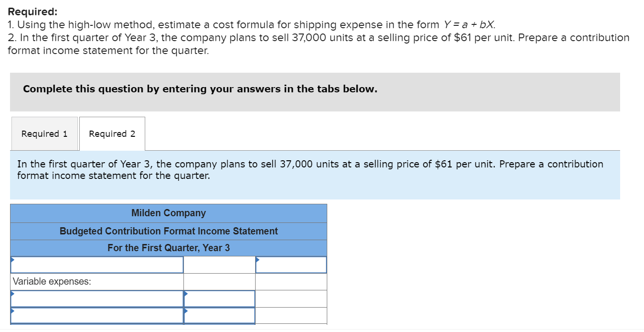This screenshot has width=644, height=332.
Task: Click the rightmost cell of the second variable expense row
Action: [x=290, y=315]
